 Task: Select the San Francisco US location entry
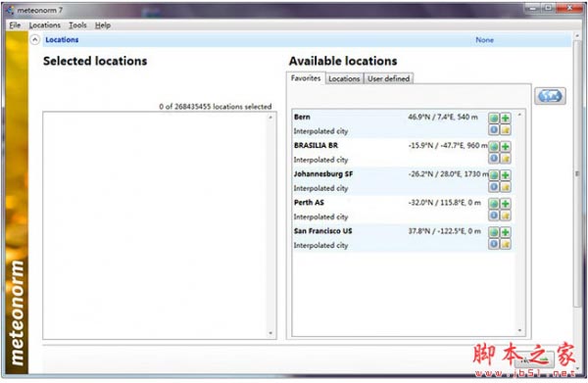click(x=403, y=238)
